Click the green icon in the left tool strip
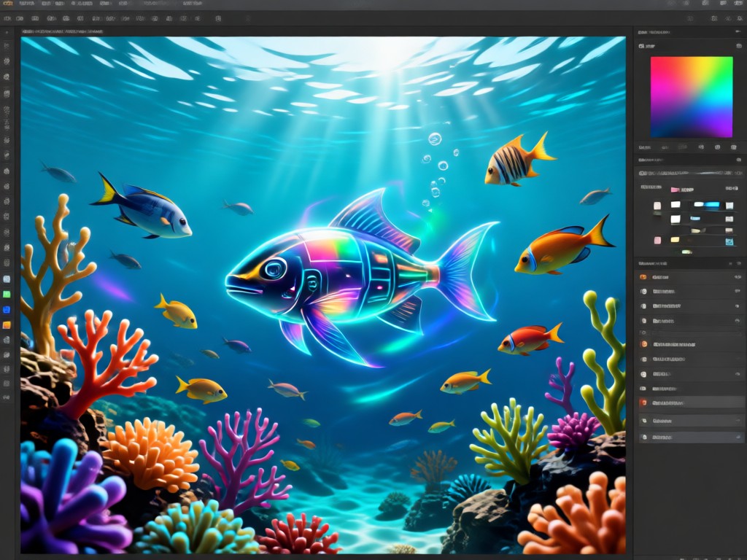This screenshot has width=747, height=560. click(7, 295)
